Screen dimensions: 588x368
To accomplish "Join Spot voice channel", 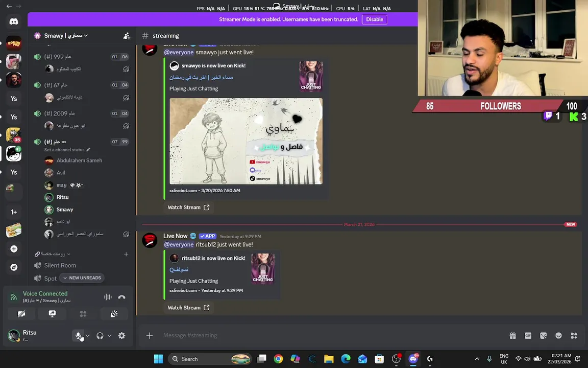I will 50,278.
